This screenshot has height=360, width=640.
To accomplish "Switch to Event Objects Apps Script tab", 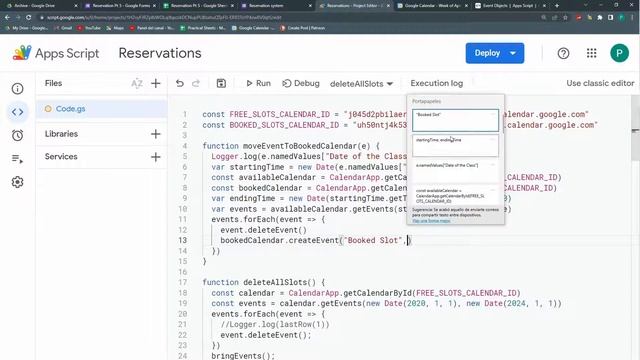I will coord(510,6).
